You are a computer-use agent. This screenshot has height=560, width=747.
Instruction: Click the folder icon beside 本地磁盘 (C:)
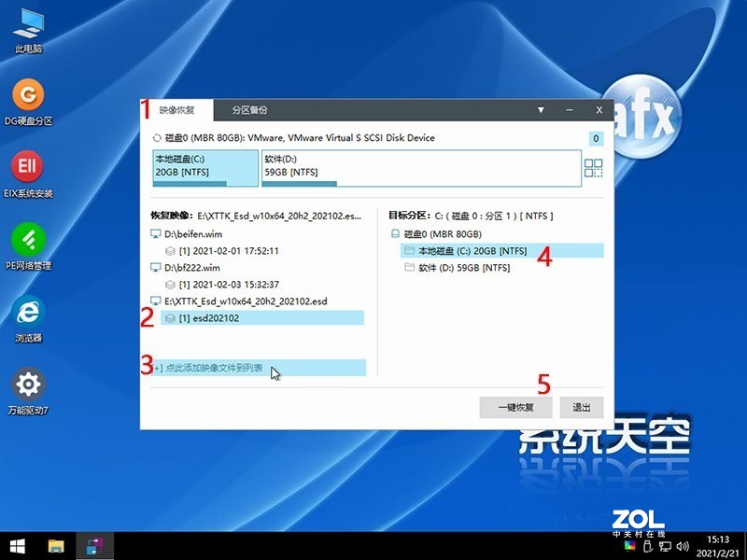pyautogui.click(x=409, y=250)
